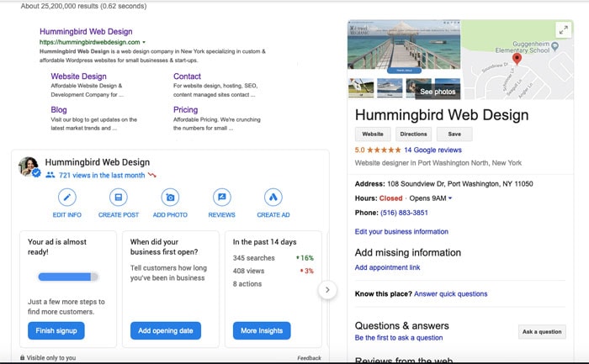
Task: Click Edit your business information link
Action: [x=401, y=231]
